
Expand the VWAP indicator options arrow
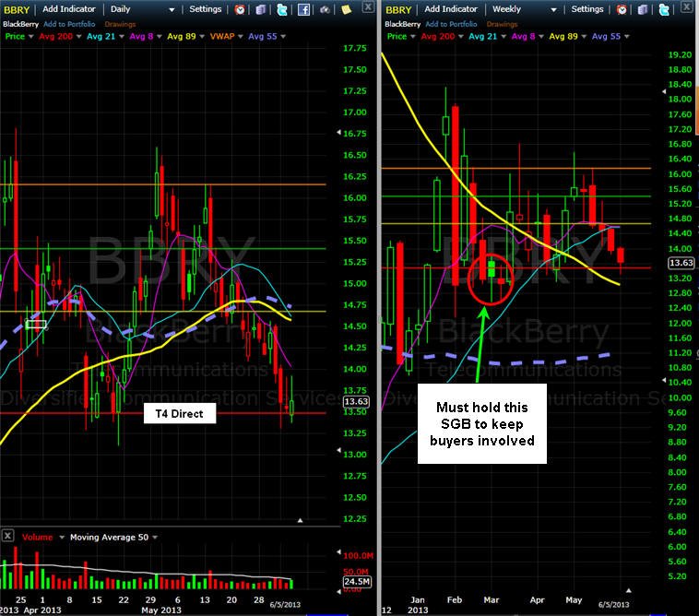tap(241, 36)
